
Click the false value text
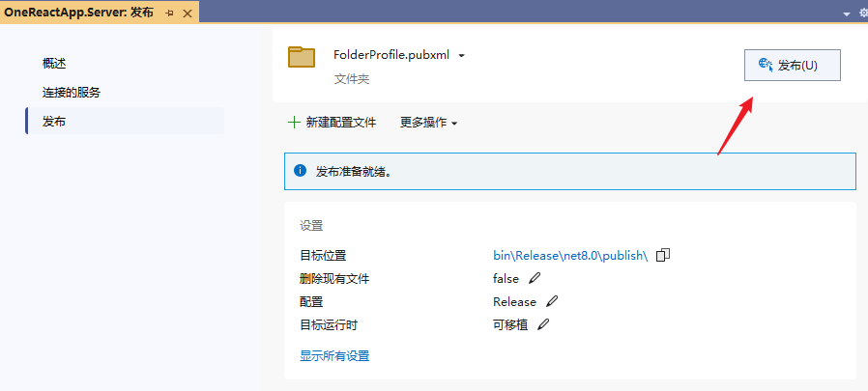point(506,279)
